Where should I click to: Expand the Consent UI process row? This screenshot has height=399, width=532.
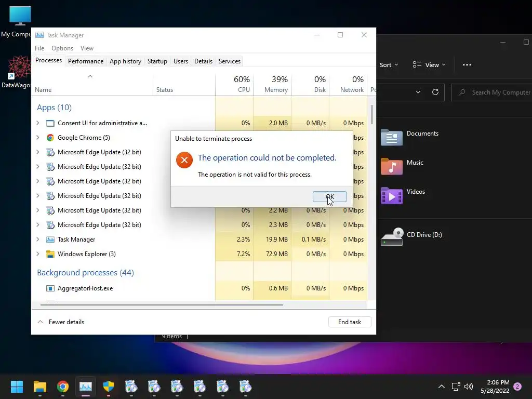coord(38,123)
